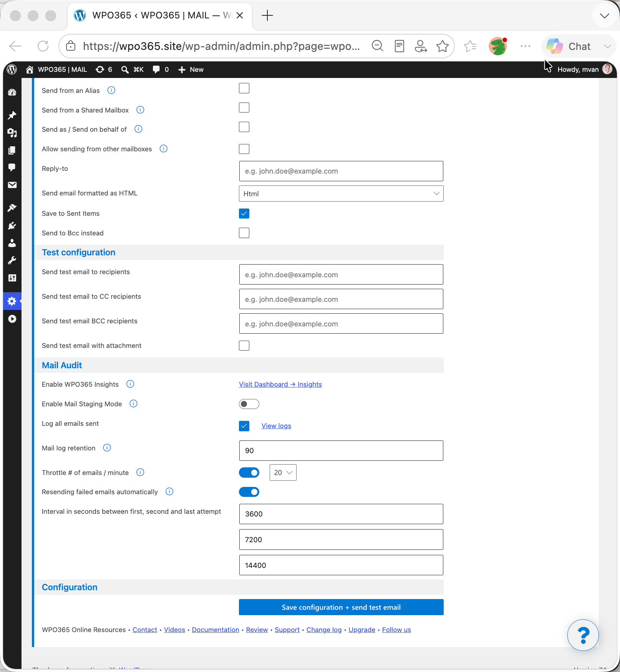Open the Pages sidebar icon
Screen dimensions: 620x672
pos(12,150)
